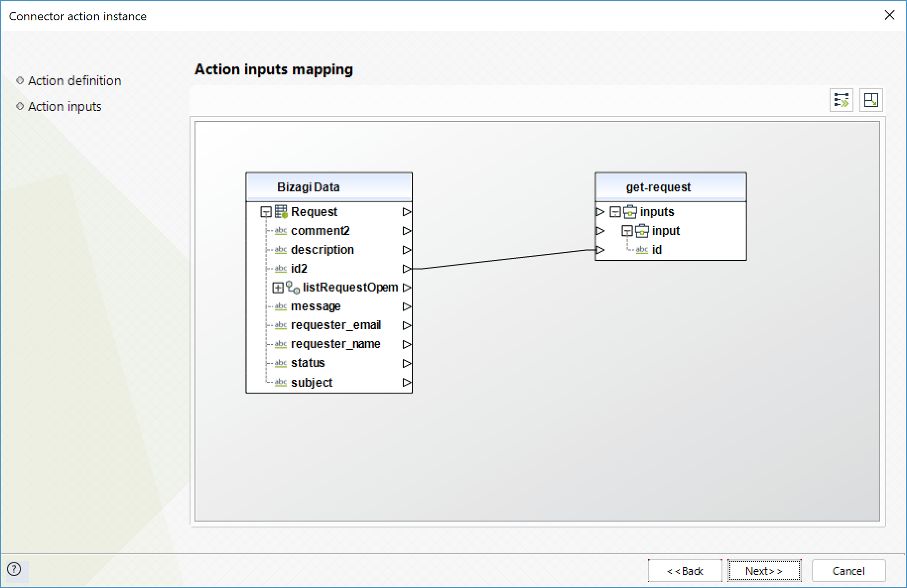Click the abc icon beside requester_email
Screen dimensions: 907x588
pos(281,325)
